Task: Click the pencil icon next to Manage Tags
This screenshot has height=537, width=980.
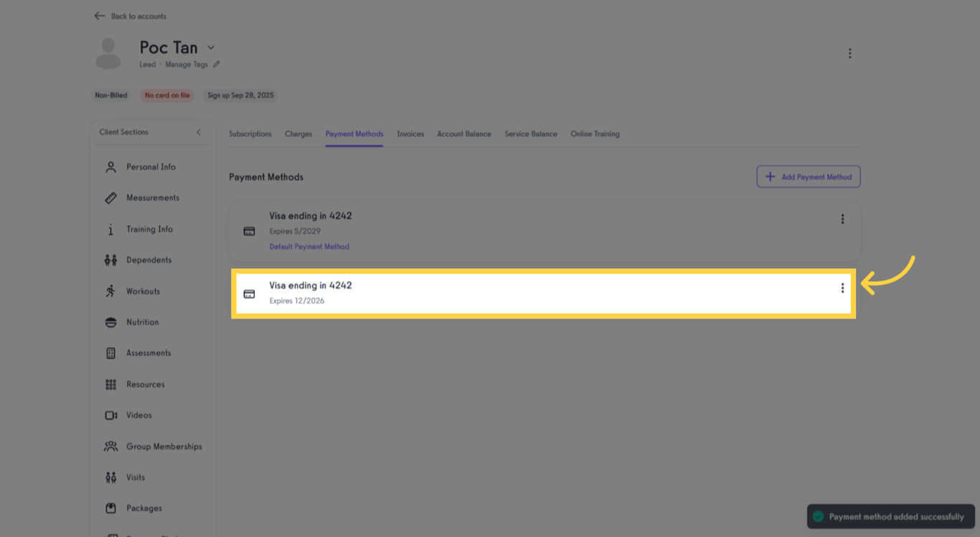Action: (x=217, y=65)
